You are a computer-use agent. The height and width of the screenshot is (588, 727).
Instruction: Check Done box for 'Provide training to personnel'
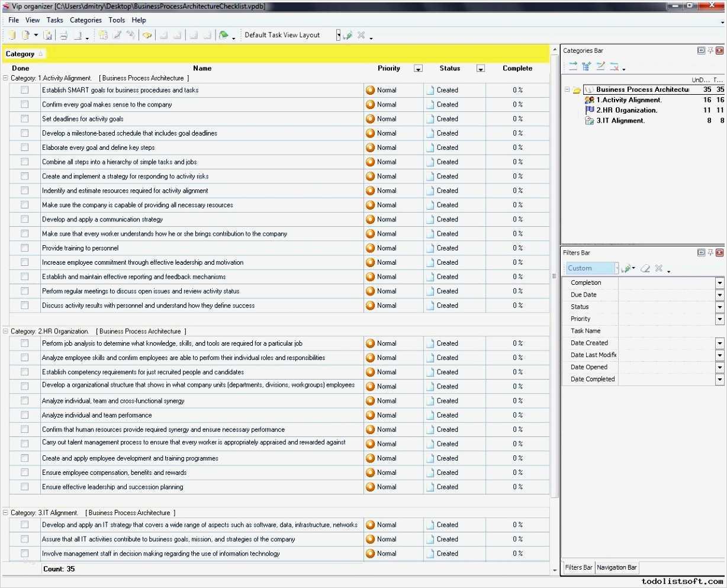(x=25, y=248)
